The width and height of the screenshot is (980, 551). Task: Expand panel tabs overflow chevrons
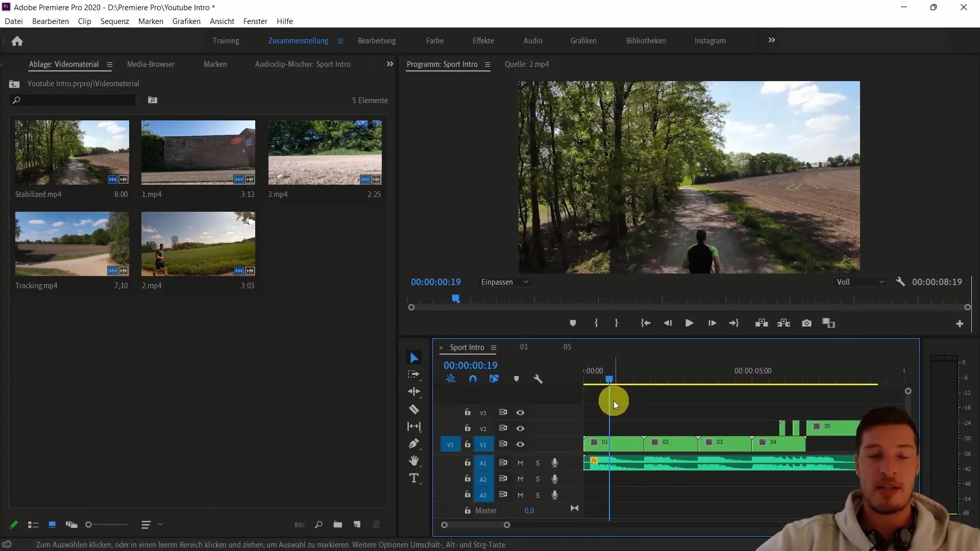[x=390, y=64]
